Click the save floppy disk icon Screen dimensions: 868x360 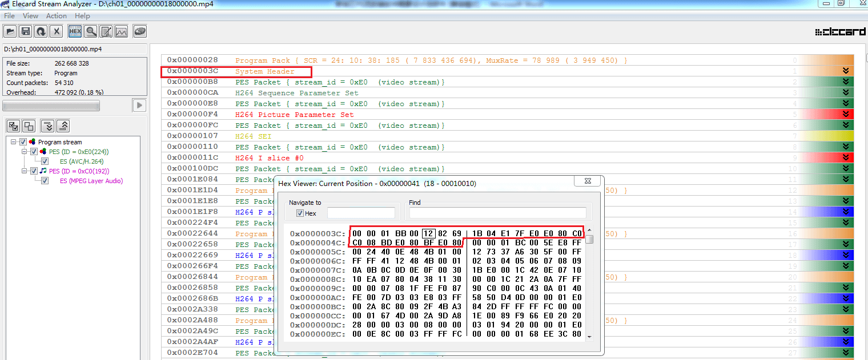pyautogui.click(x=26, y=31)
